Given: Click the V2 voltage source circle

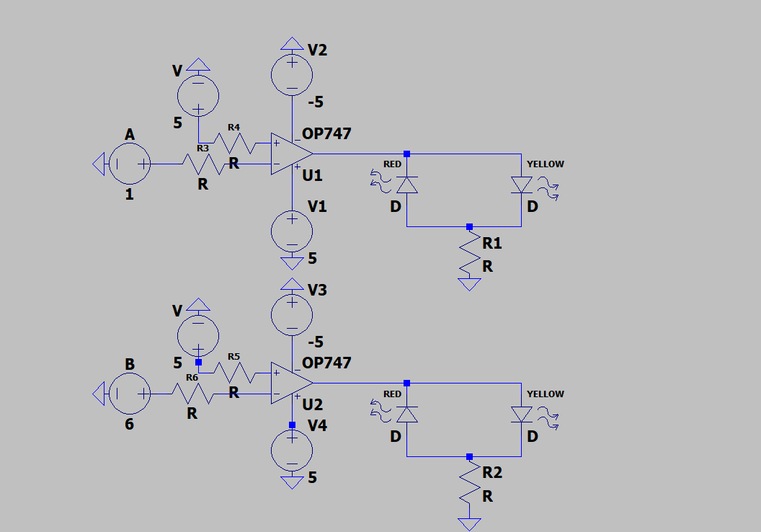Looking at the screenshot, I should 292,72.
